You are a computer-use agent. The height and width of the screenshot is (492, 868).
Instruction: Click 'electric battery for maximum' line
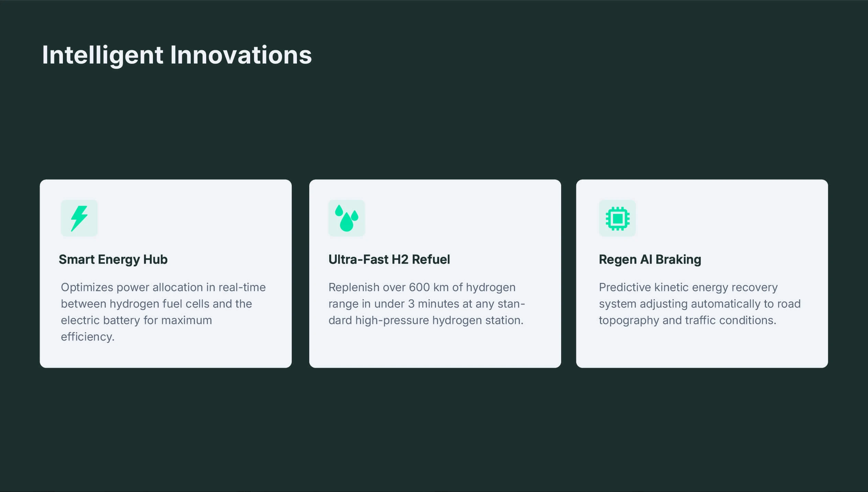pos(136,320)
